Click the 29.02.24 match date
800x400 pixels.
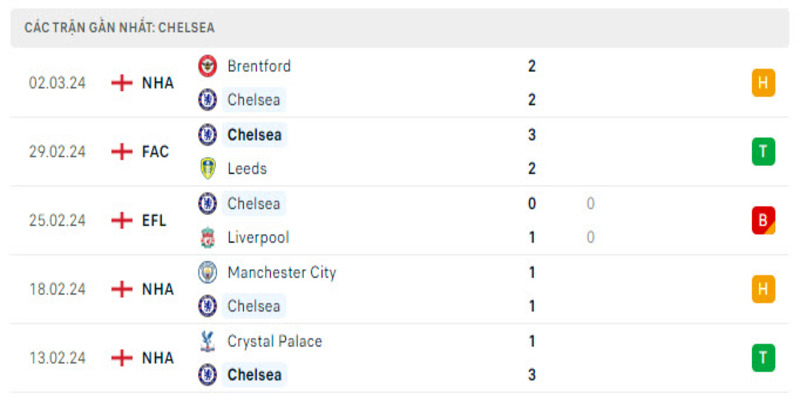(x=57, y=152)
